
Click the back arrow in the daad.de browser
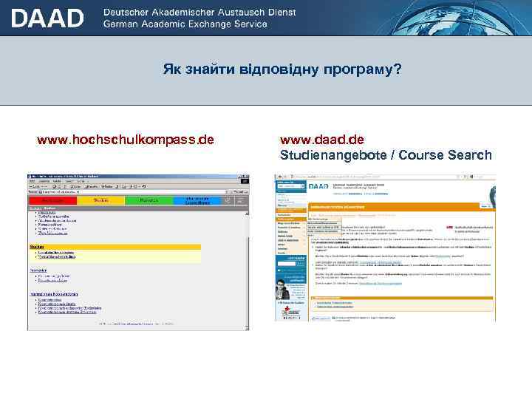tap(280, 177)
